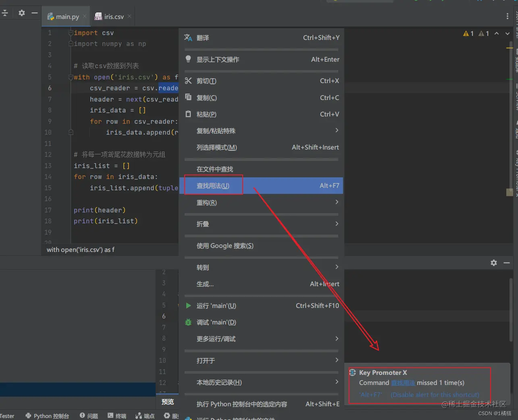
Task: Select the 预览 tab
Action: click(x=167, y=401)
